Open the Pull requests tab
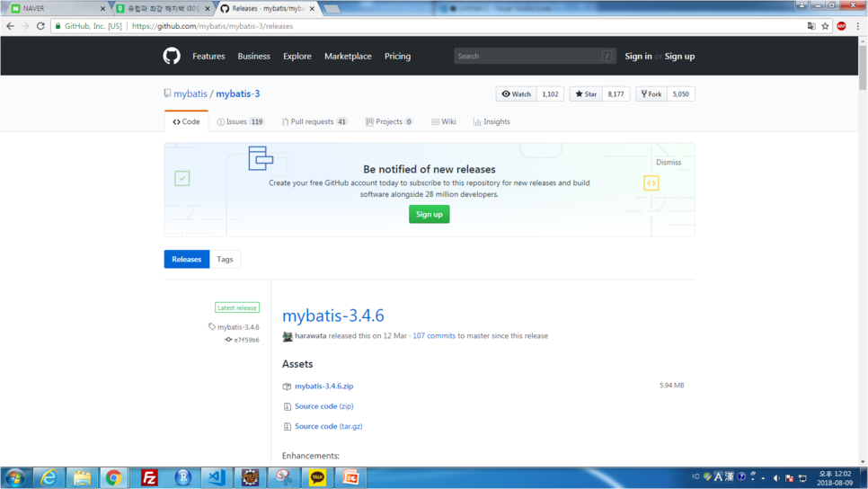 pyautogui.click(x=314, y=121)
